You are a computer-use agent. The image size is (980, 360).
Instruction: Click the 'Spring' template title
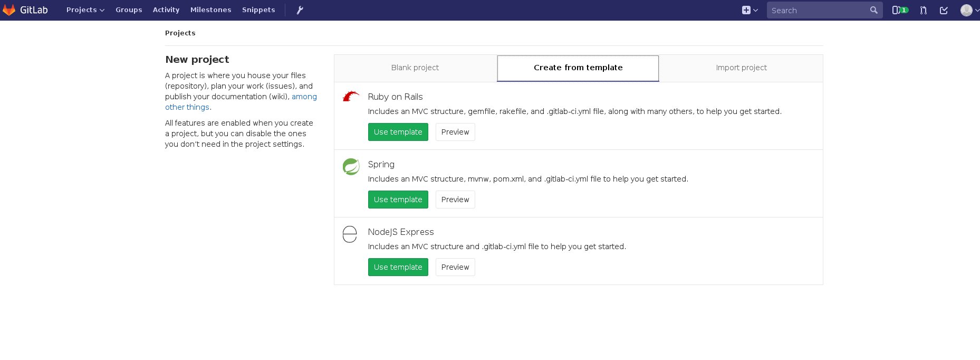(x=381, y=164)
